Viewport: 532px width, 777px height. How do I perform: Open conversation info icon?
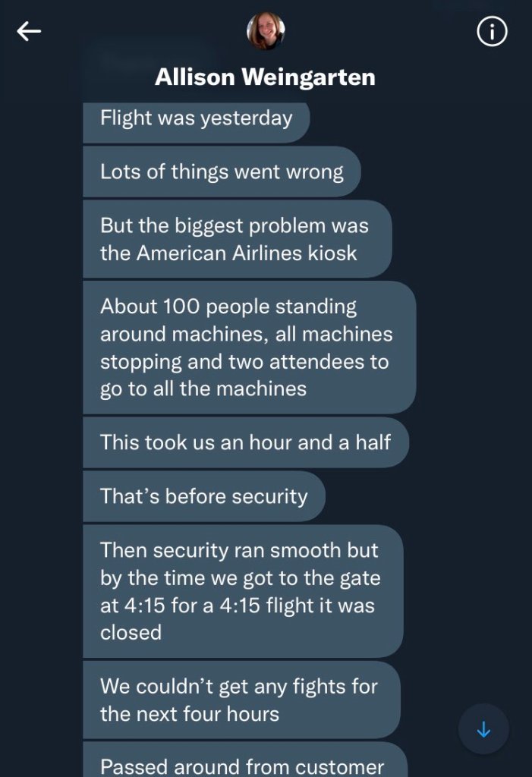(491, 32)
